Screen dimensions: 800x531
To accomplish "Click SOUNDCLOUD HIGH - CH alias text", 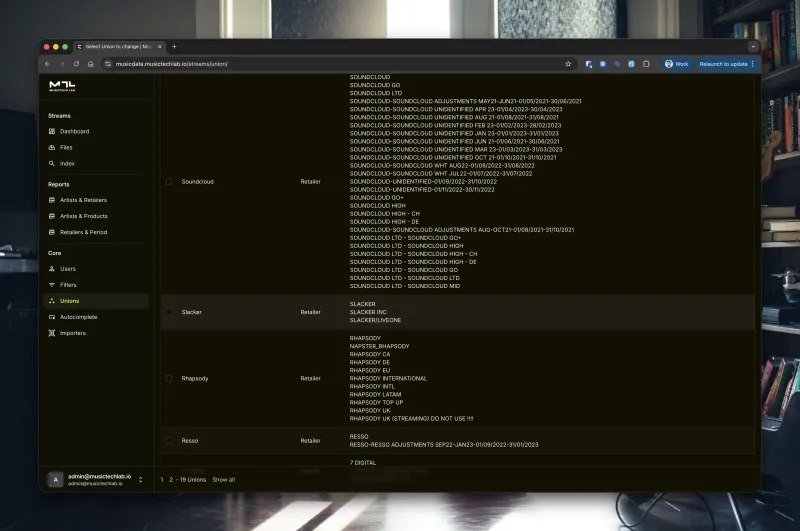I will (385, 214).
